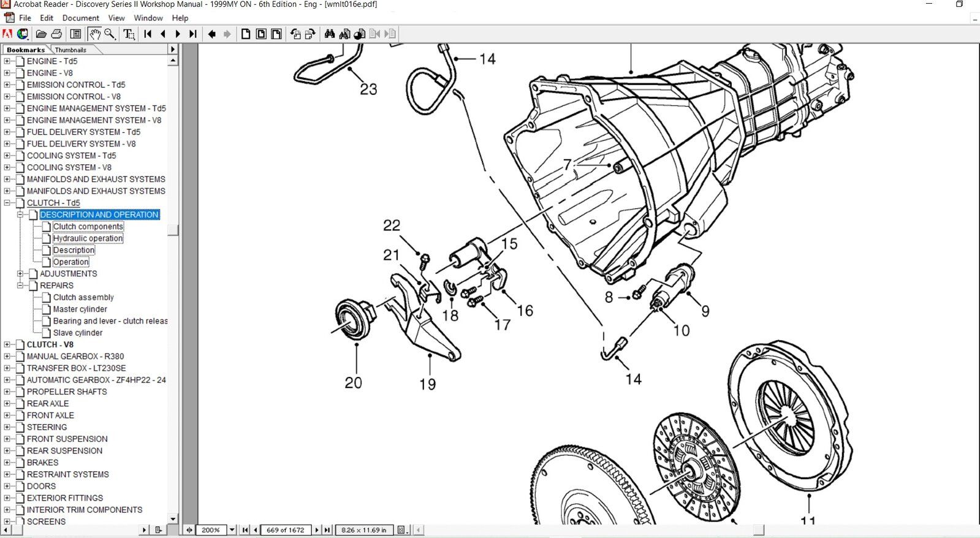
Task: Click bookmarks panel scroll down arrow
Action: pos(173,519)
